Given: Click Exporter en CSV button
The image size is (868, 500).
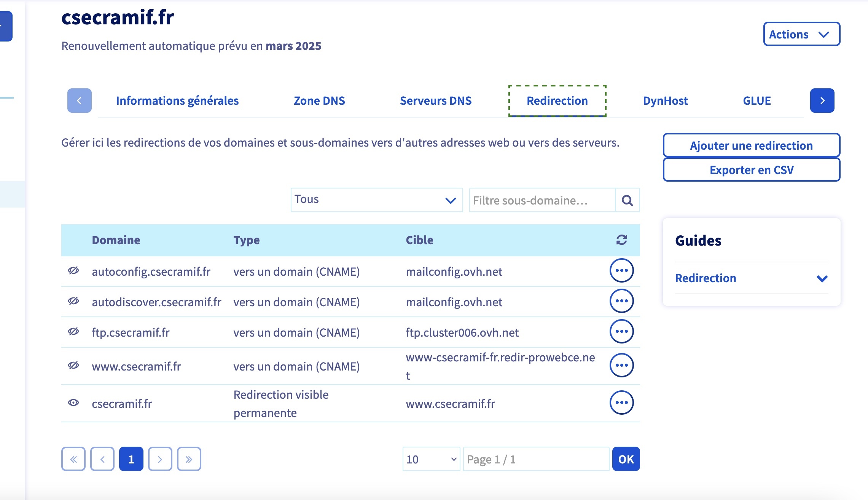Looking at the screenshot, I should (x=751, y=170).
